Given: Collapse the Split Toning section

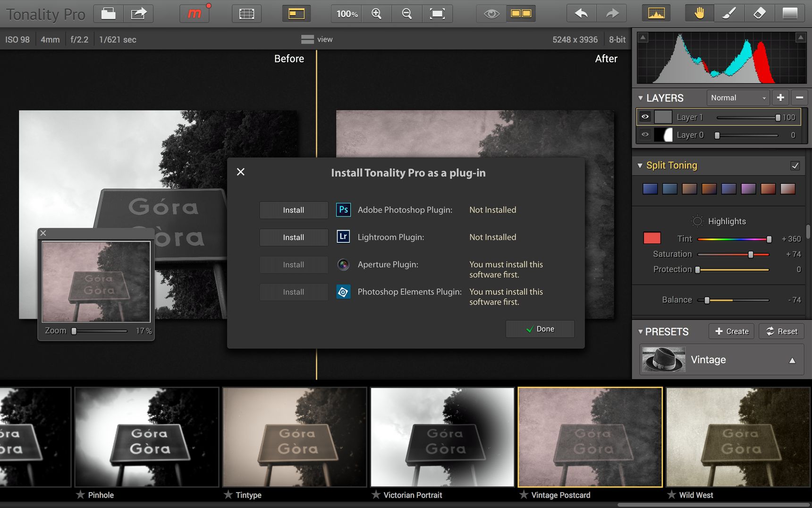Looking at the screenshot, I should 640,165.
